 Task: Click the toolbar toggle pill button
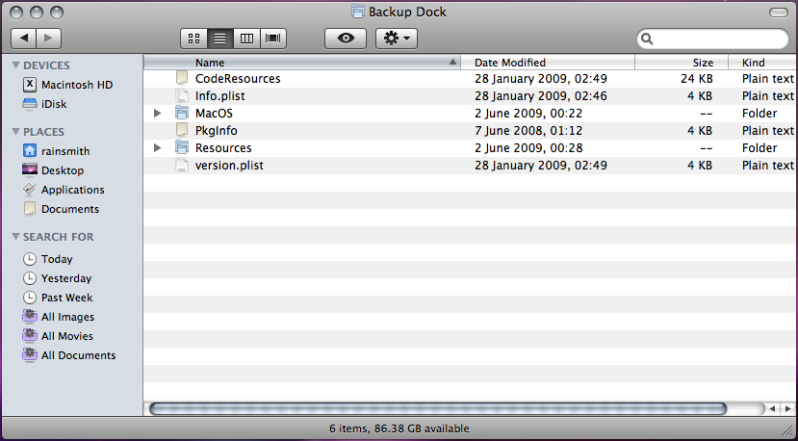[778, 12]
